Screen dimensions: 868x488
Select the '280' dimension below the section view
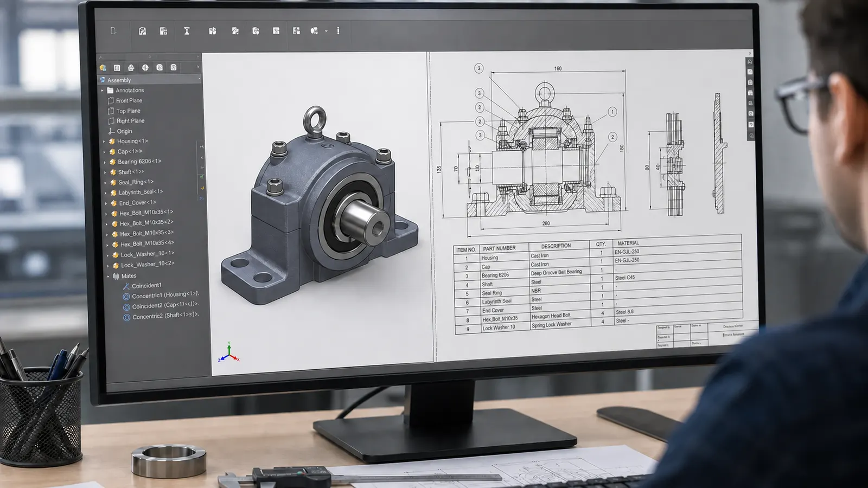click(546, 223)
